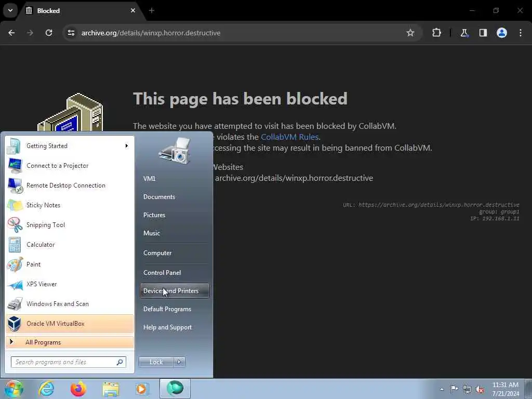532x399 pixels.
Task: Open the browser profile avatar
Action: point(502,33)
